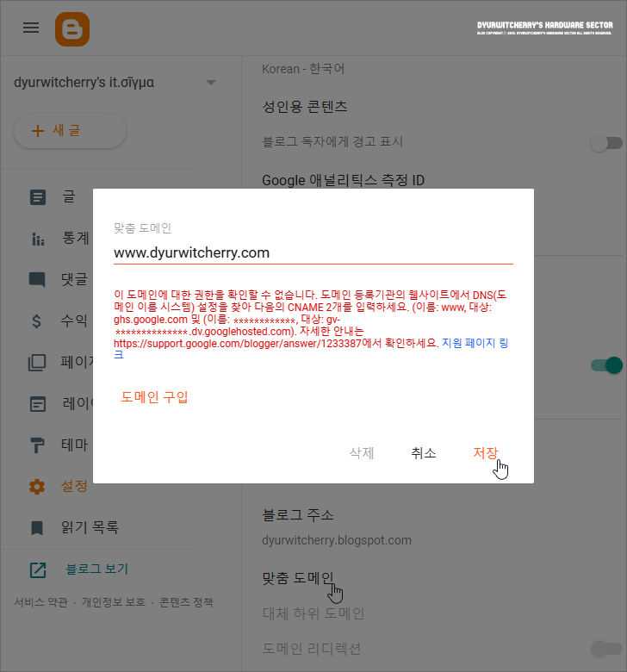Click dyurwitcherry.blogspot.com address text
This screenshot has width=627, height=672.
pyautogui.click(x=337, y=540)
